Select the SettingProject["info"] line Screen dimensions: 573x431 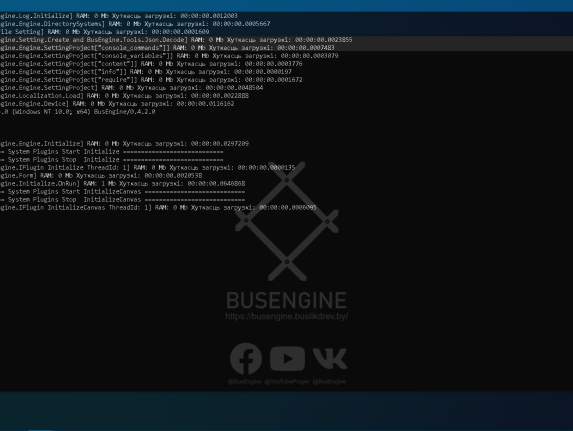coord(146,72)
